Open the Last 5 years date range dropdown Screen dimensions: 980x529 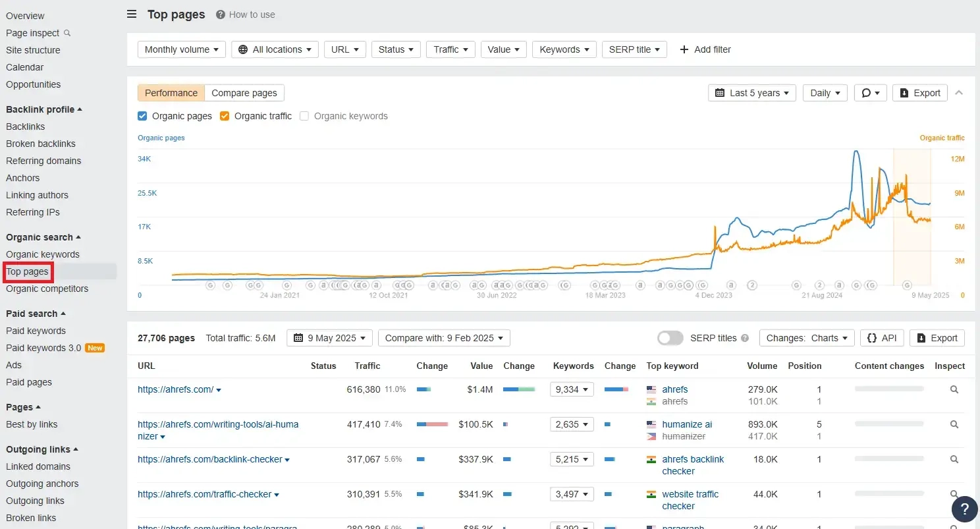point(751,93)
